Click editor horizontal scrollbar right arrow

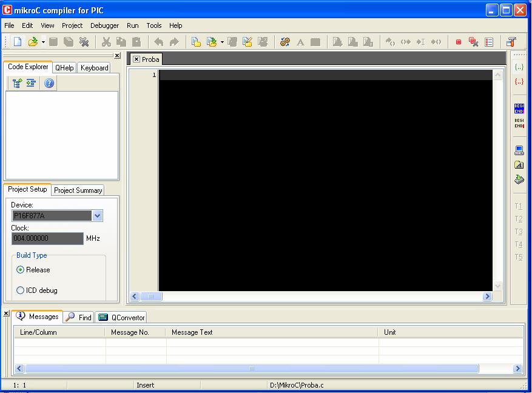pos(487,297)
